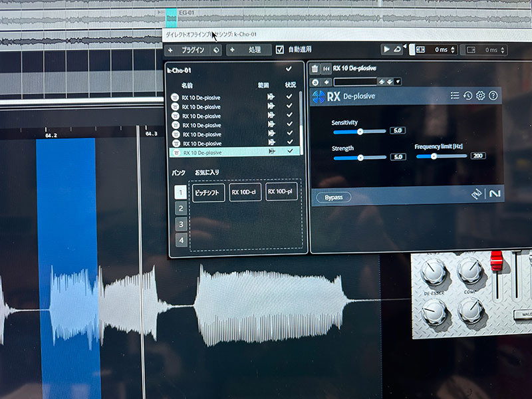Click the 名前 column header
The width and height of the screenshot is (532, 399).
[187, 85]
